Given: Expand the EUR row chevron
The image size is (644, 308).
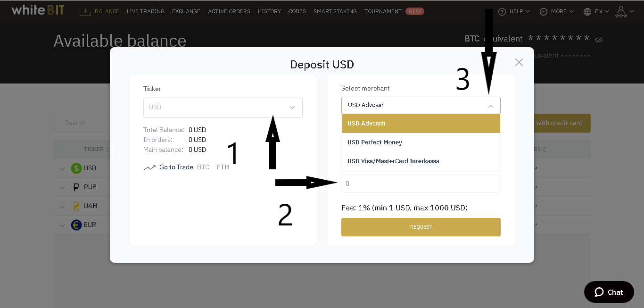Looking at the screenshot, I should point(62,225).
